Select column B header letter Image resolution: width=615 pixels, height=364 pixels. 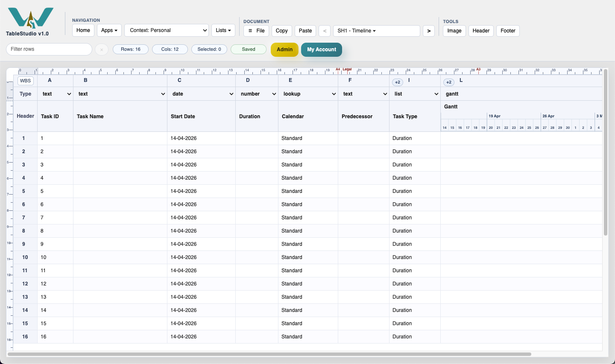click(x=85, y=80)
